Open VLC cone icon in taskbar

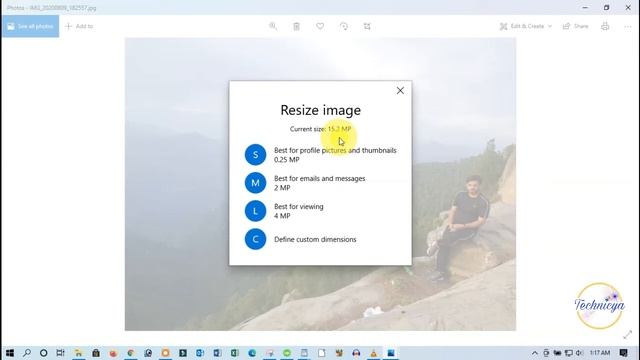pyautogui.click(x=373, y=353)
